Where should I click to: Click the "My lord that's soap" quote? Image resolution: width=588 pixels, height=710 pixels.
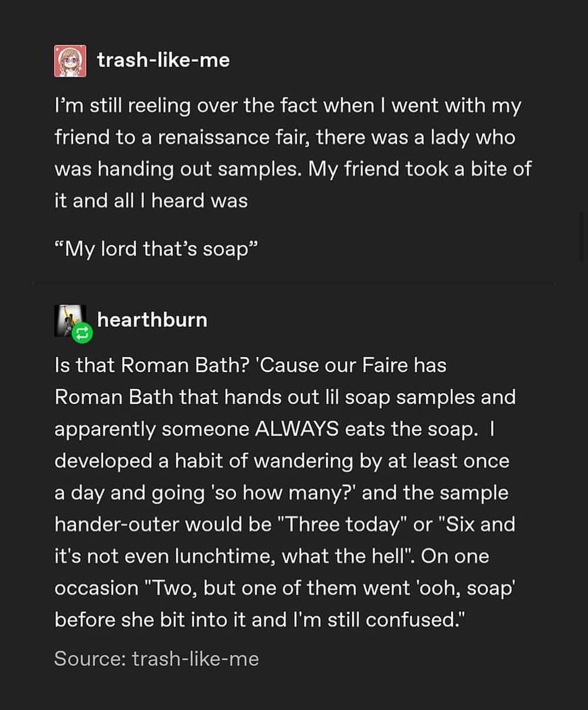(x=156, y=249)
